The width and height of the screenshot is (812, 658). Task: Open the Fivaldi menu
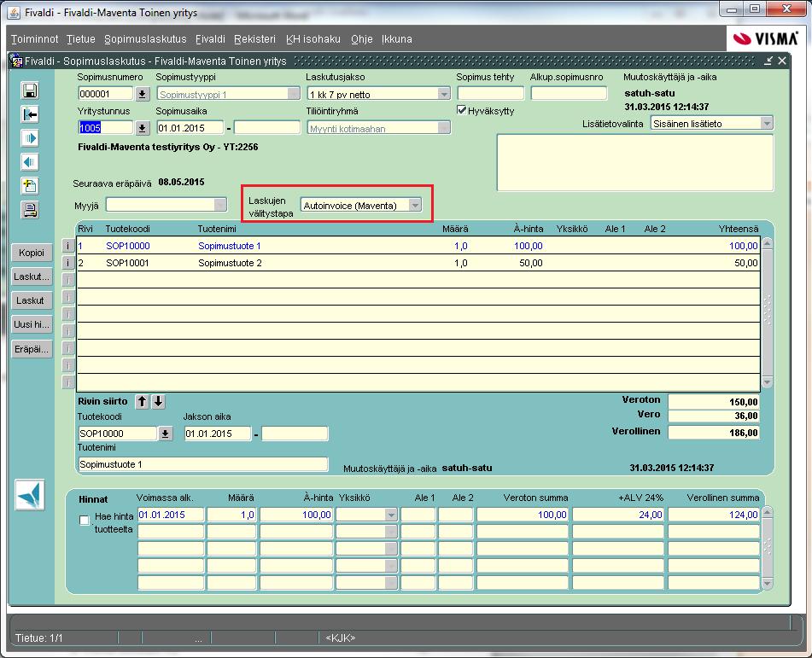[x=210, y=39]
